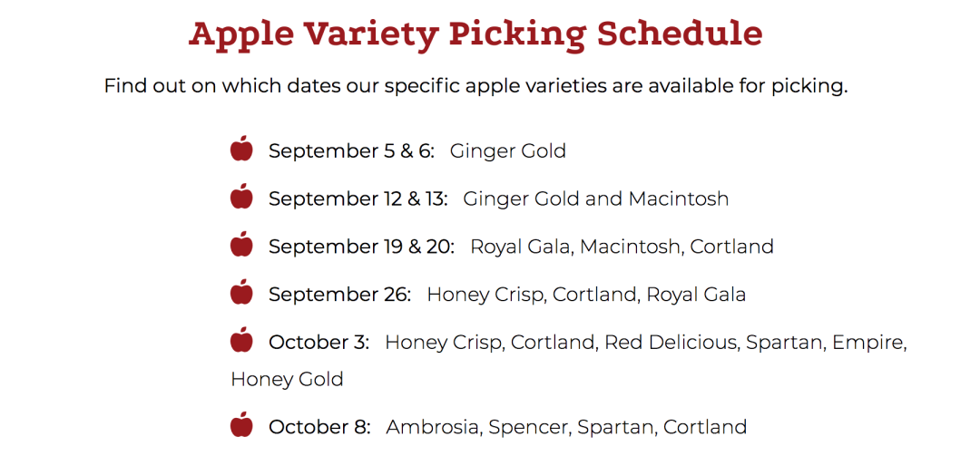Click the apple icon beside September 5 & 6

(241, 149)
